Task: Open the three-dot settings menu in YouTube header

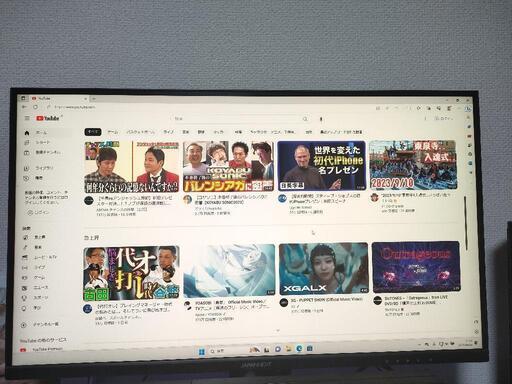Action: (425, 118)
